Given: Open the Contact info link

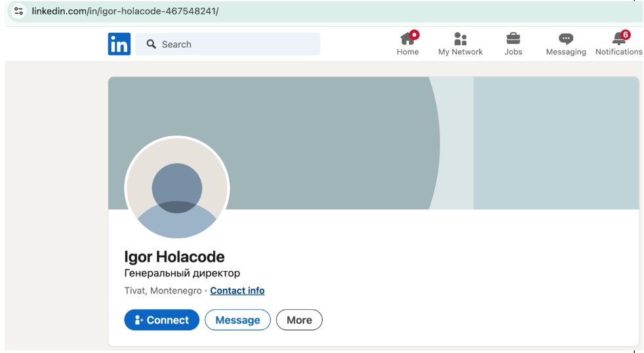Looking at the screenshot, I should click(237, 291).
